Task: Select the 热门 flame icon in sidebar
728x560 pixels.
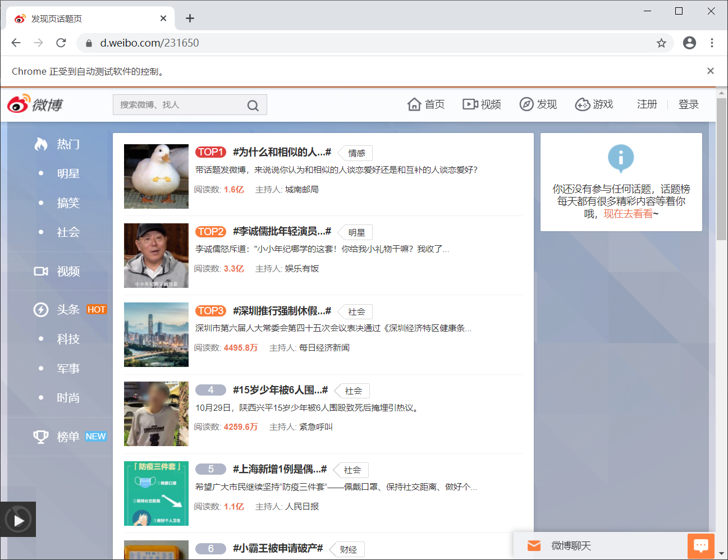Action: 42,144
